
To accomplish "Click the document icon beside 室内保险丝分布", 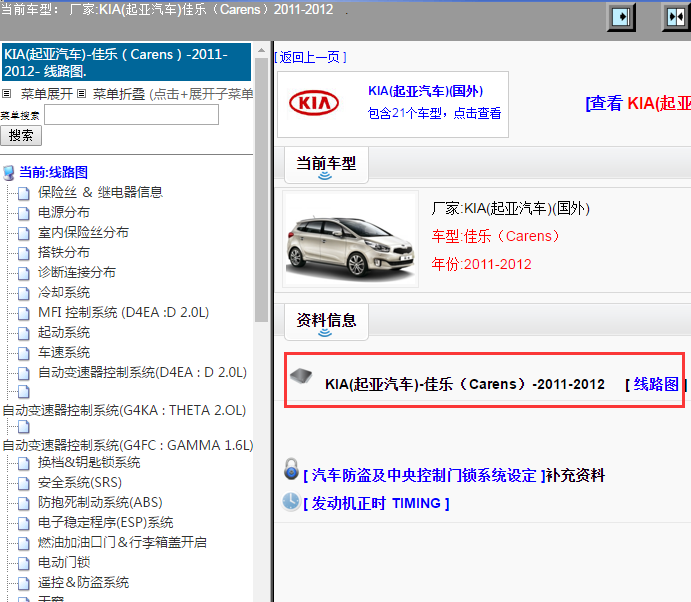I will click(x=24, y=233).
